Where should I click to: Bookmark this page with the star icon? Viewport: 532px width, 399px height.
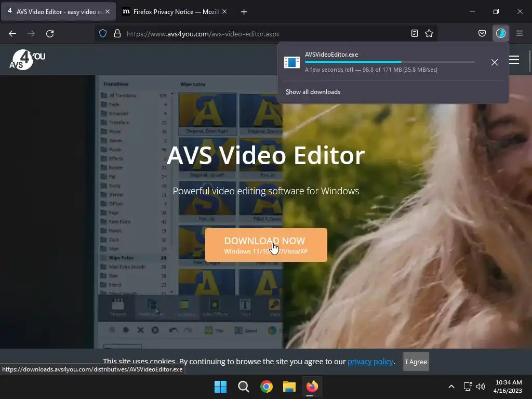(x=429, y=34)
